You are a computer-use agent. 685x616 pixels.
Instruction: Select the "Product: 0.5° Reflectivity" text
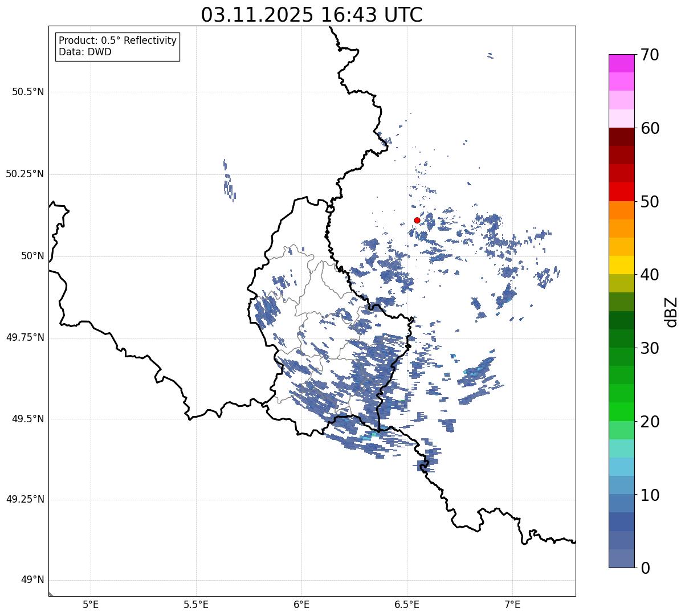(118, 40)
